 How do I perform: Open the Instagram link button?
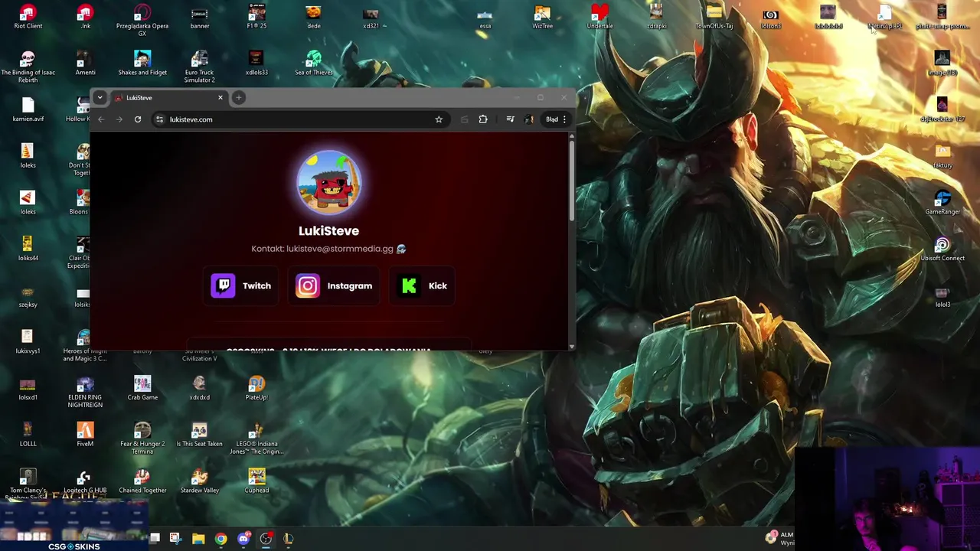pos(334,285)
